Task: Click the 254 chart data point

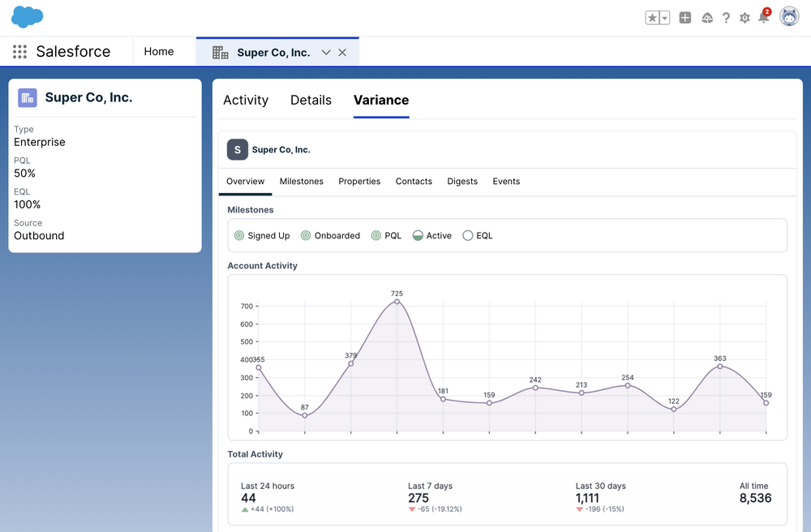Action: (628, 386)
